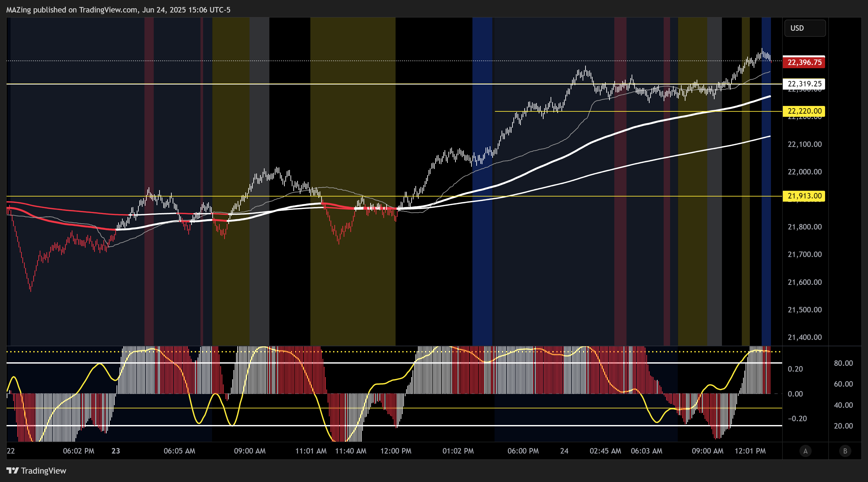Click the 0.20 histogram scale value
The height and width of the screenshot is (482, 868).
click(x=795, y=369)
